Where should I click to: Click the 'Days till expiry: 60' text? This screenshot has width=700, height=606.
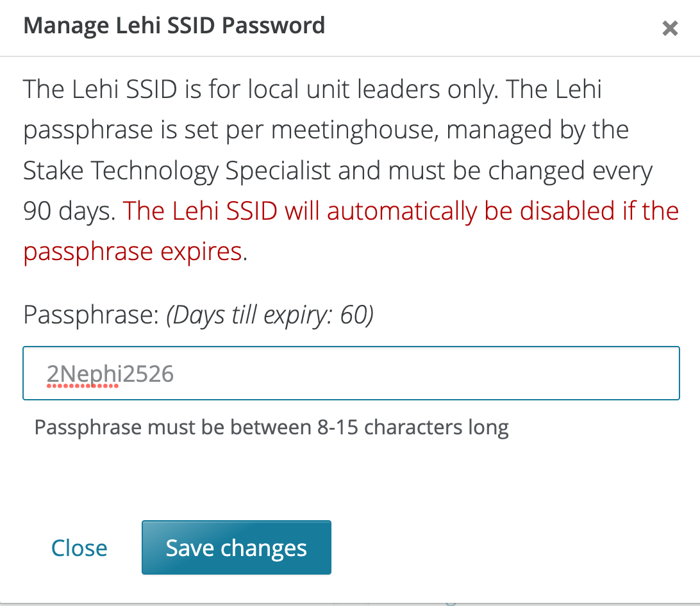tap(270, 316)
